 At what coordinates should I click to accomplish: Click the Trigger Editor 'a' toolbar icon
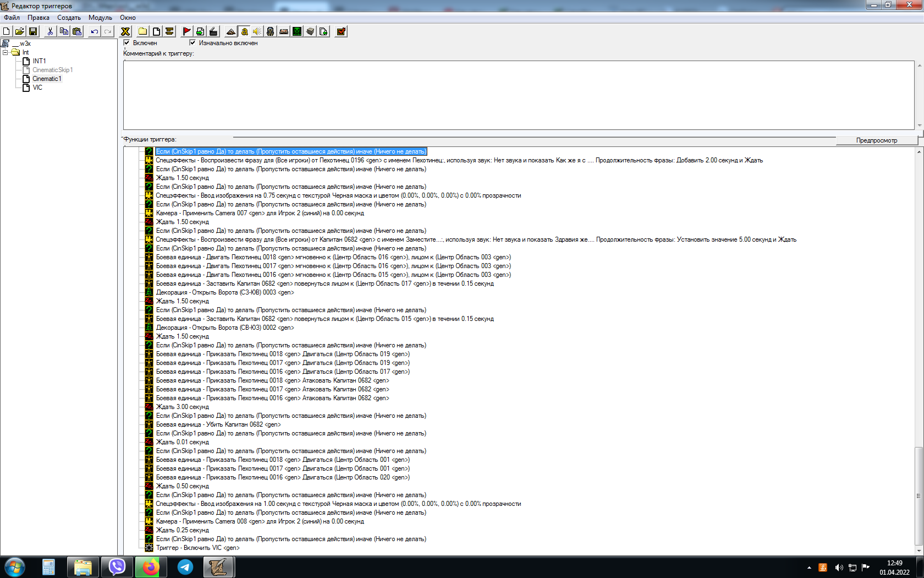[x=244, y=31]
